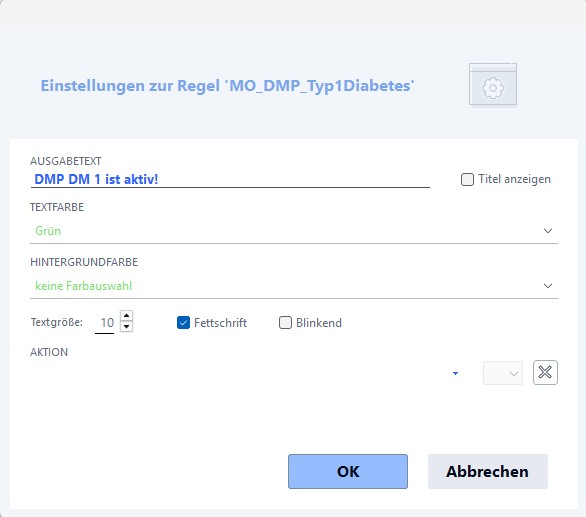The image size is (586, 517).
Task: Expand the Textfarbe dropdown chevron
Action: coord(548,231)
